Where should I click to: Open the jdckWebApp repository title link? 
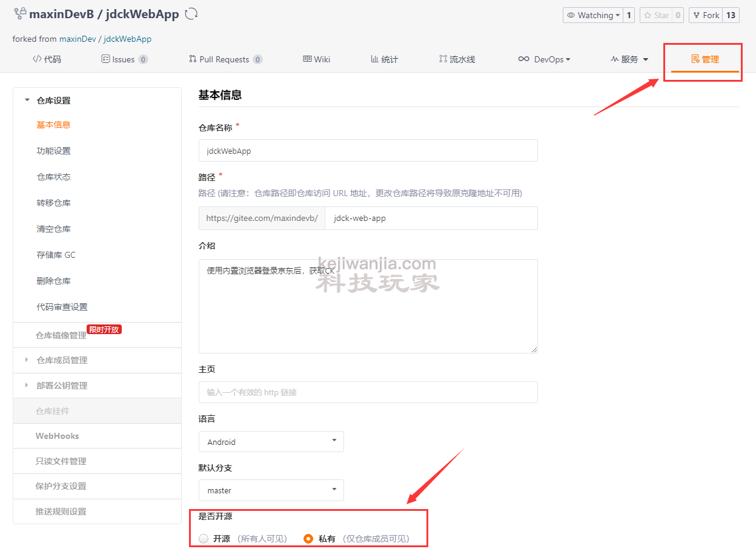142,14
